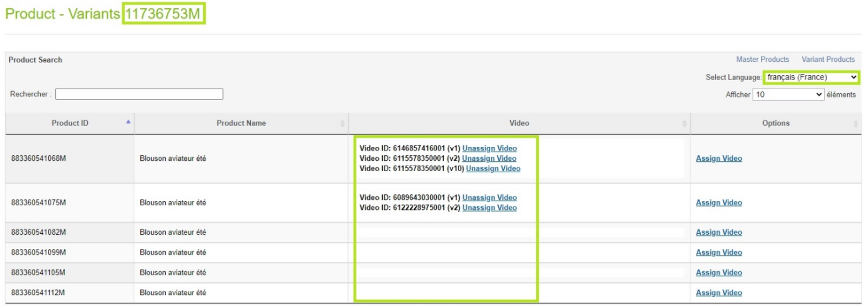
Task: Sort by Product ID column arrow
Action: pyautogui.click(x=128, y=122)
